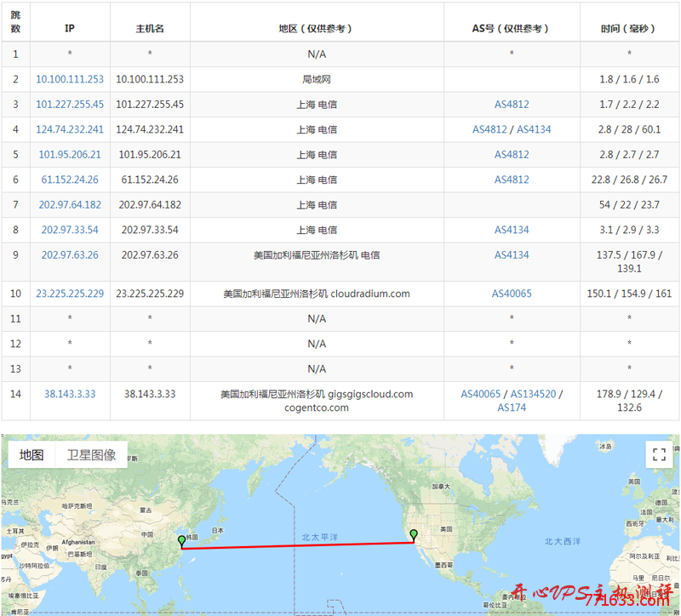Open IP link 10.100.111.253
681x616 pixels.
69,79
